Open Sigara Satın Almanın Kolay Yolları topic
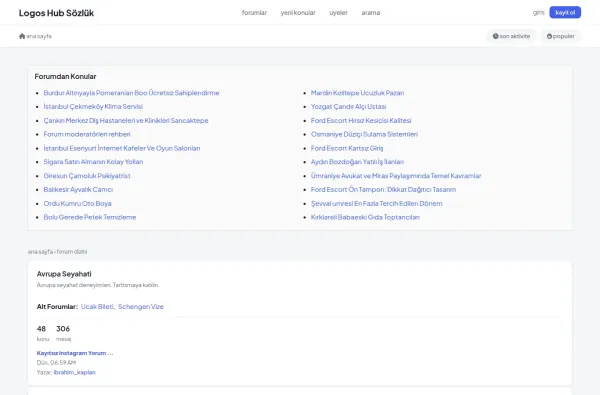The image size is (600, 395). pos(93,162)
